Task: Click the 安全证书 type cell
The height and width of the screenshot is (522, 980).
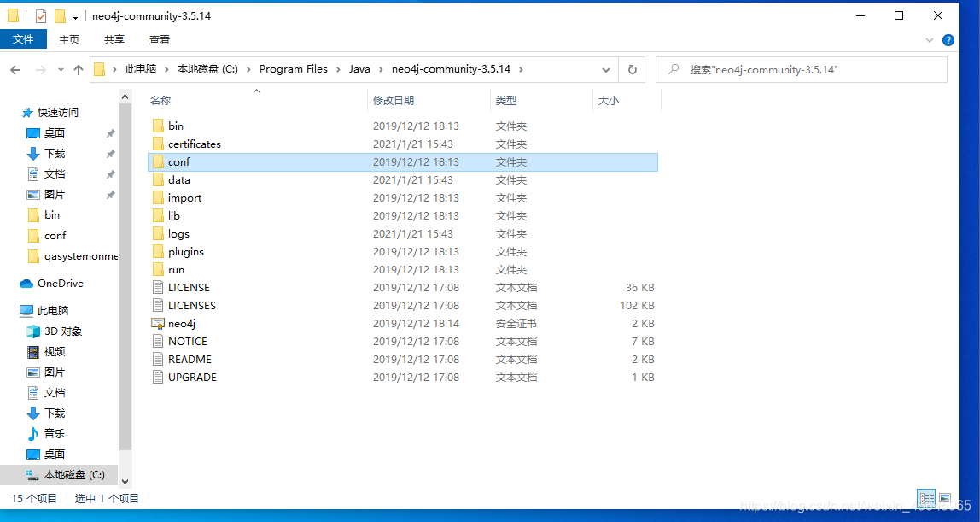Action: coord(516,324)
